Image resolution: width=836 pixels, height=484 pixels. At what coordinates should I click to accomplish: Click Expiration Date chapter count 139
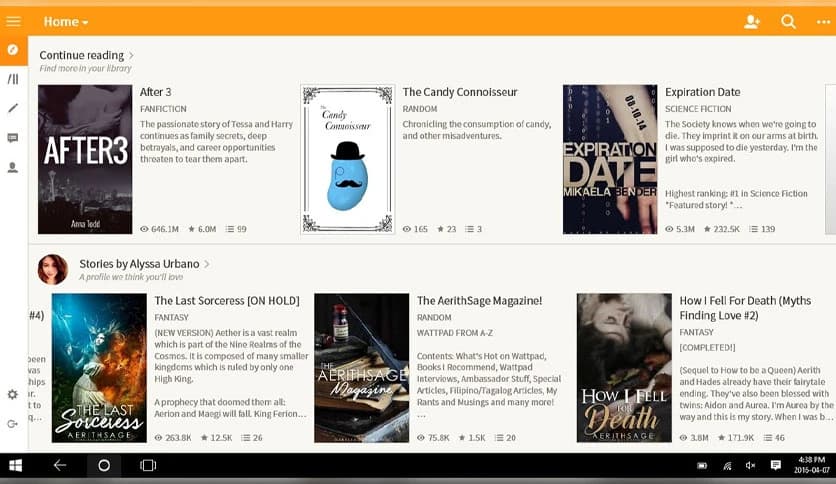tap(762, 229)
